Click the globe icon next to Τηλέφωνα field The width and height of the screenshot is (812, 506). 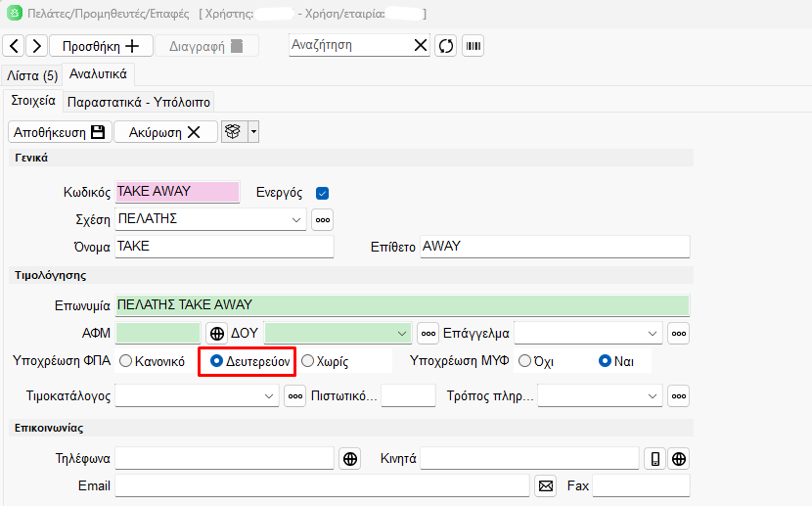tap(350, 458)
